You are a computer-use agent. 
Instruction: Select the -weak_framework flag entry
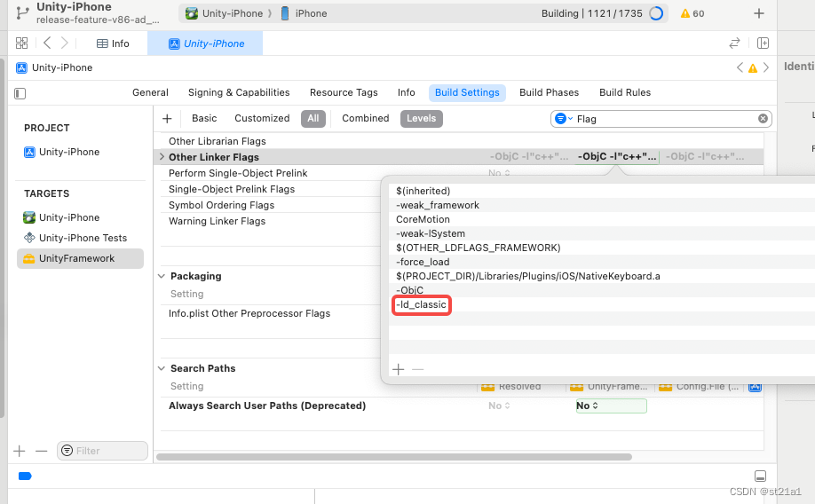point(438,205)
